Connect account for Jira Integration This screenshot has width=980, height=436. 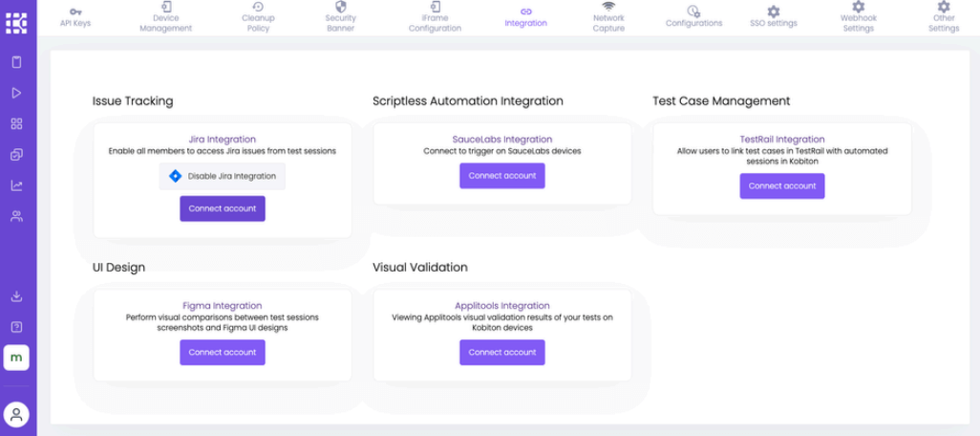click(223, 208)
